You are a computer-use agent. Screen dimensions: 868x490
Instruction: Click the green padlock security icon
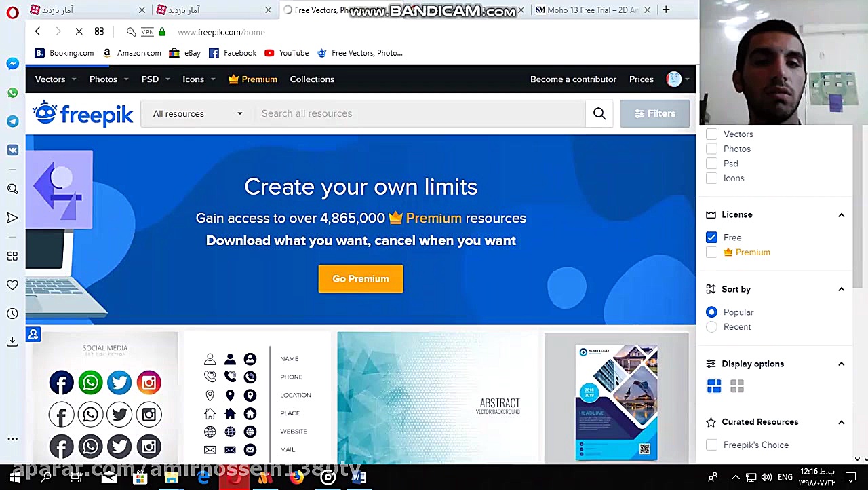[x=162, y=32]
